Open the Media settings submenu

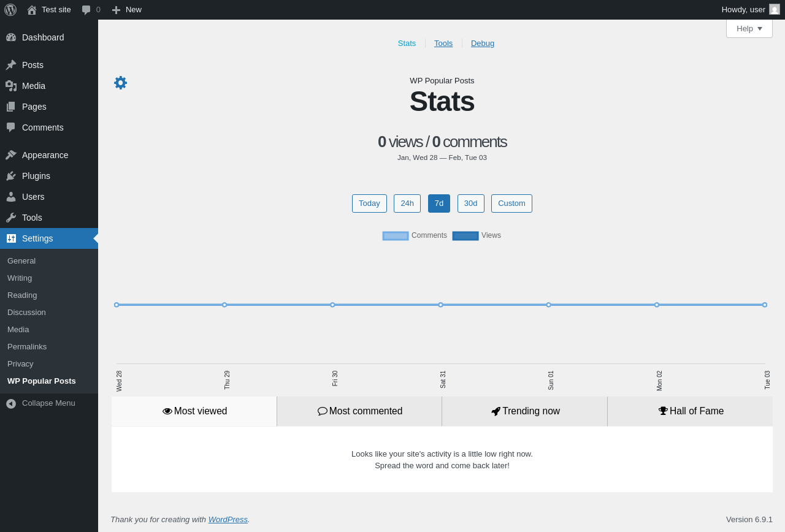49,329
